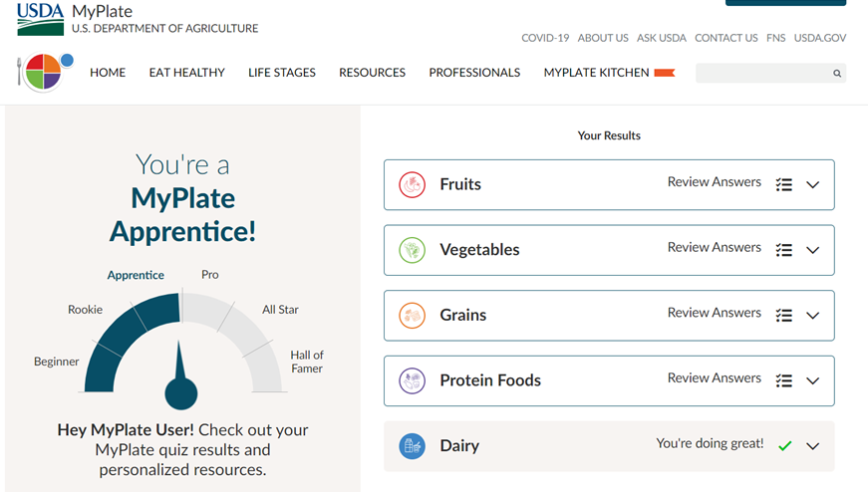Click the Dairy milk carton icon
Viewport: 868px width, 492px height.
click(x=413, y=446)
